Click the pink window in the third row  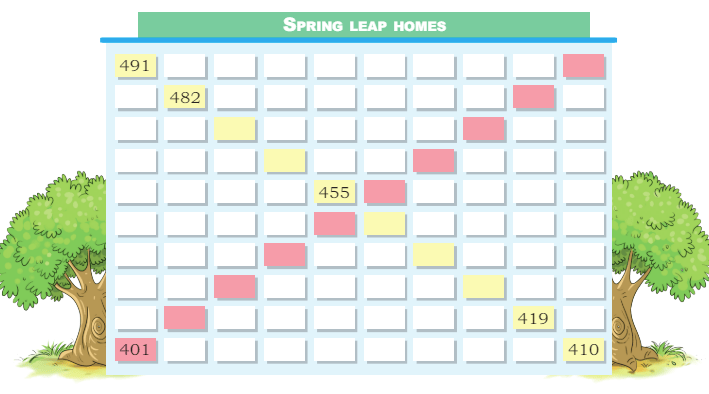pyautogui.click(x=483, y=128)
